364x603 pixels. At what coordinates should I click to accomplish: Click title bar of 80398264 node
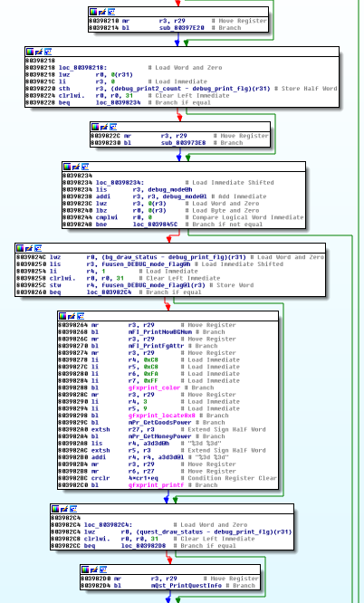click(x=168, y=316)
